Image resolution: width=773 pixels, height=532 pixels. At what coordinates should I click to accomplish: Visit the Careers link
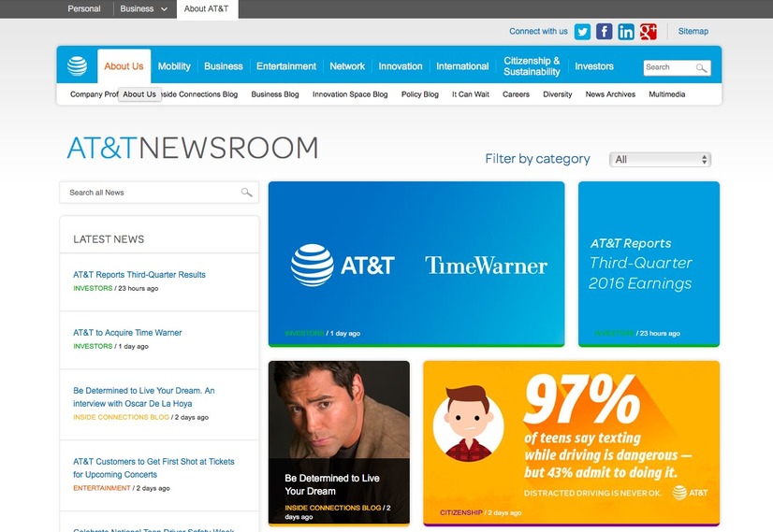click(516, 94)
